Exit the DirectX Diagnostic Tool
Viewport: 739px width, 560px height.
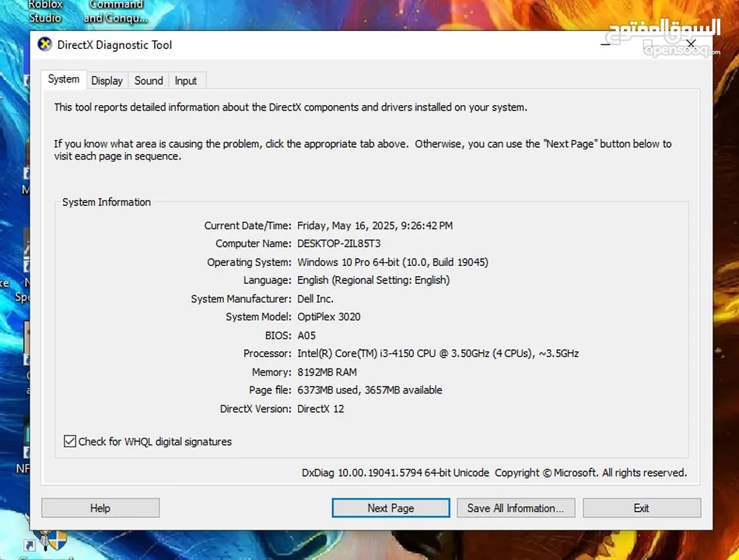[x=642, y=508]
